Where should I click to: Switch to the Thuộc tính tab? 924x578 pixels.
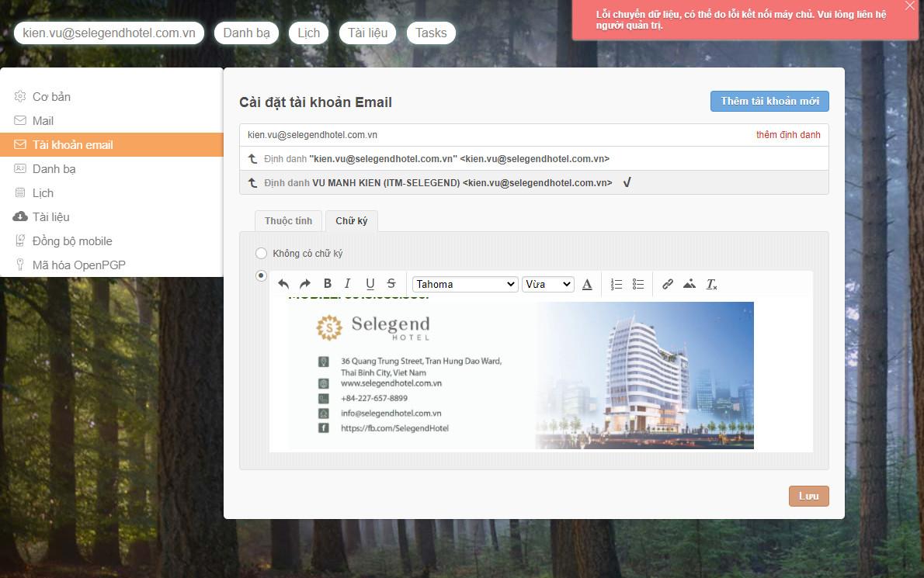(288, 220)
